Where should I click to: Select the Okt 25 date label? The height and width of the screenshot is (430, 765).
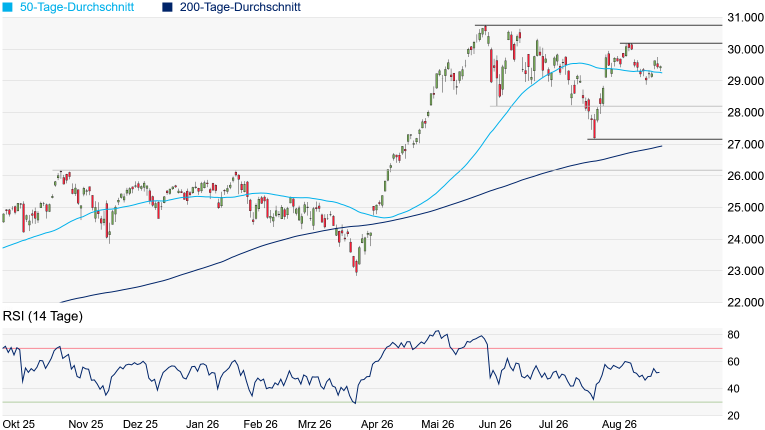click(x=18, y=424)
